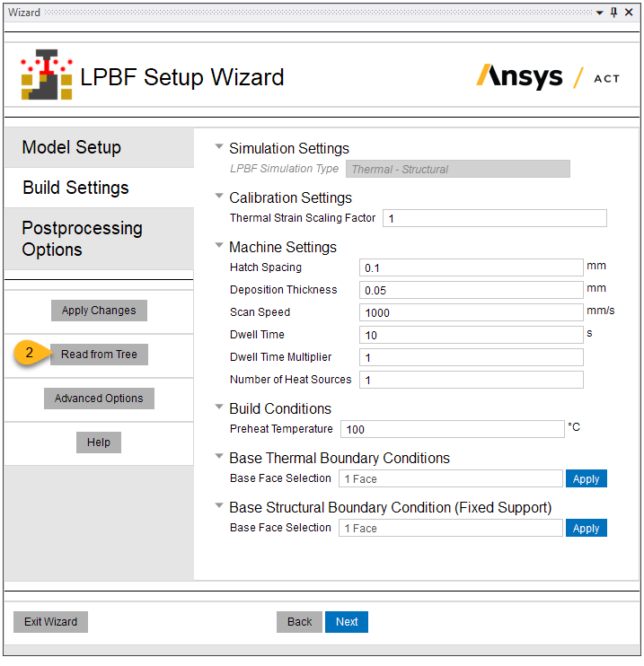Click the LPBF Setup Wizard logo icon
644x666 pixels.
click(x=47, y=74)
